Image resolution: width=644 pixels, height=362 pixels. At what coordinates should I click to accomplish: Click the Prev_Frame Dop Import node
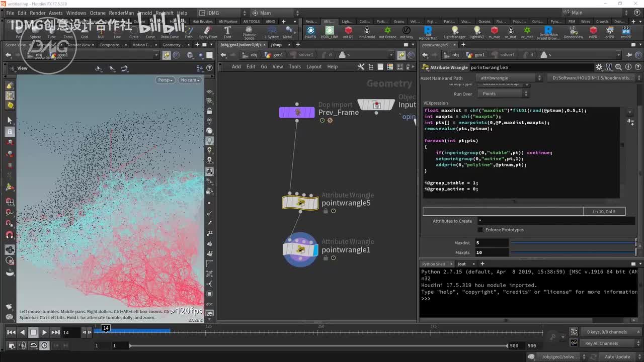tap(297, 112)
